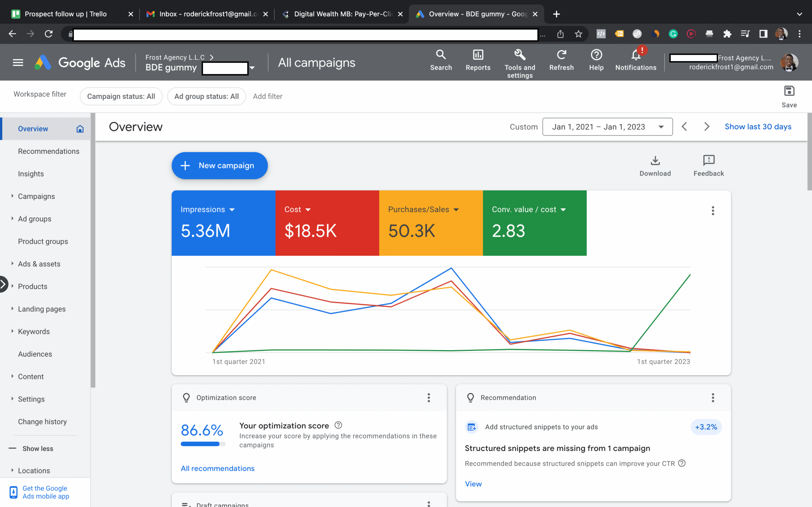This screenshot has width=812, height=507.
Task: Click Show last 30 days link
Action: tap(758, 127)
